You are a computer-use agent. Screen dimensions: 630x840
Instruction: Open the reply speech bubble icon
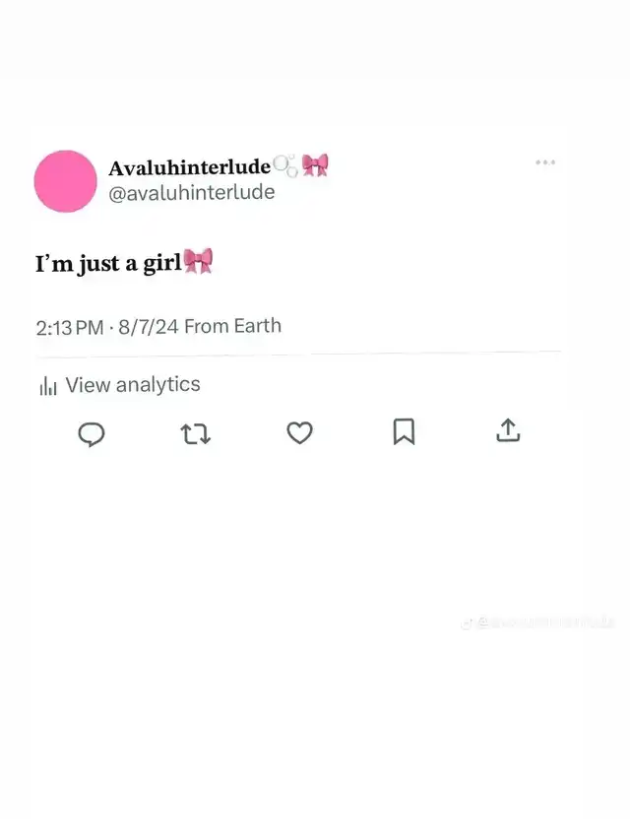[x=92, y=434]
